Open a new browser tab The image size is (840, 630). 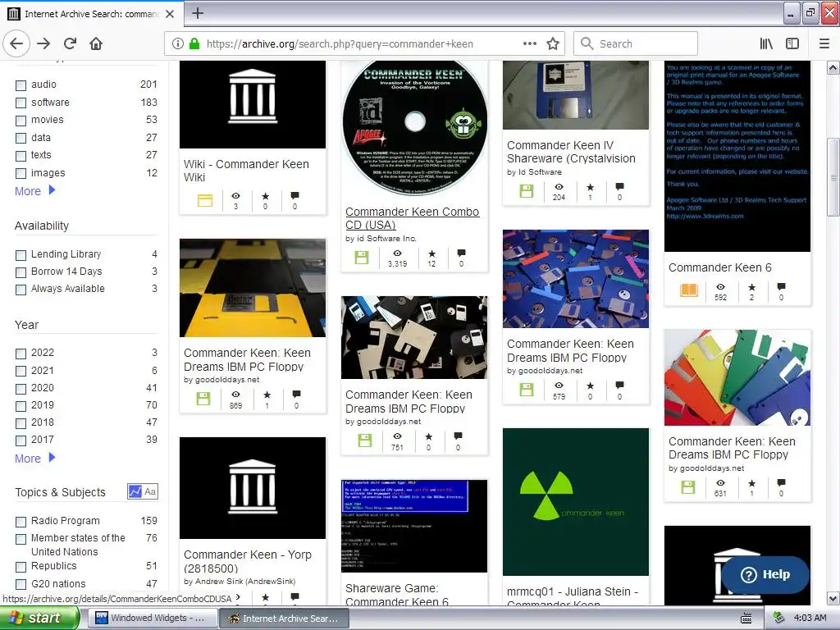(x=198, y=13)
